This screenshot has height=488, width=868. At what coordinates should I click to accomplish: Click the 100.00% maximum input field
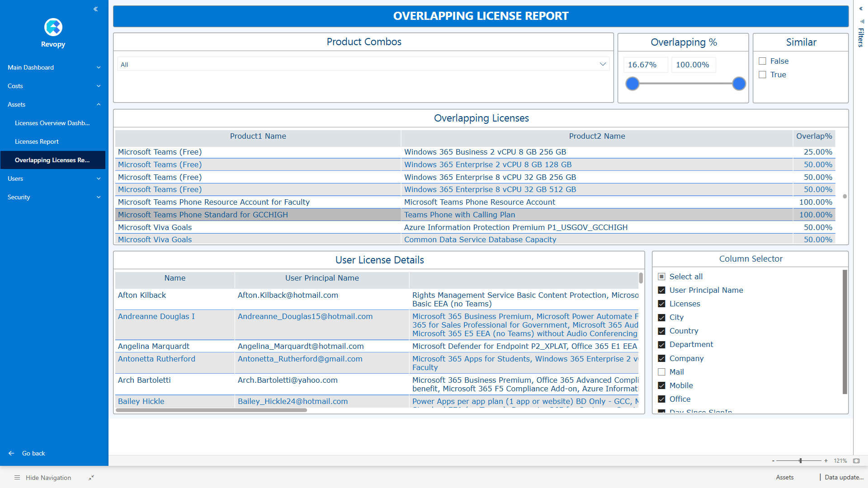pos(693,65)
